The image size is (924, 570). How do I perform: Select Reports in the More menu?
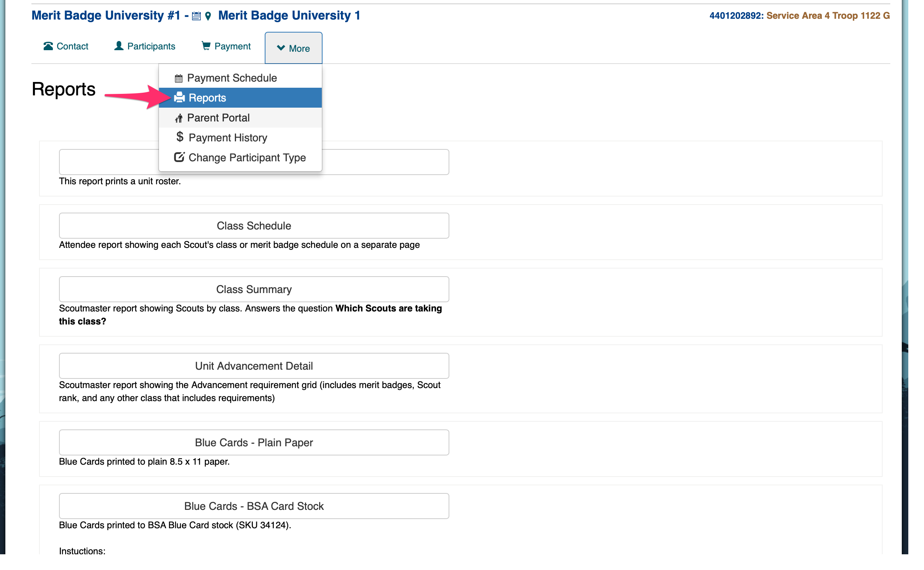pos(240,98)
